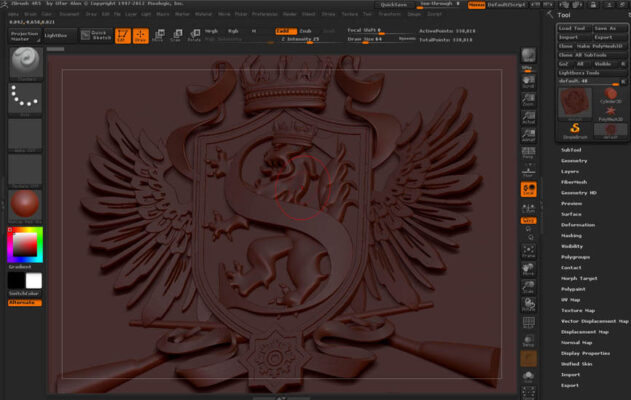The height and width of the screenshot is (400, 631).
Task: Click the right shelf Rotate view icon
Action: (x=528, y=305)
